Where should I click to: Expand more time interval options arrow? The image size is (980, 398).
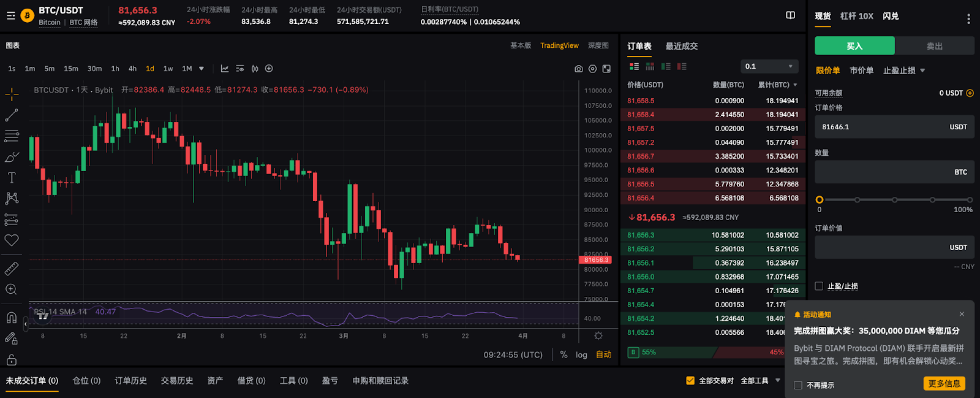coord(202,69)
